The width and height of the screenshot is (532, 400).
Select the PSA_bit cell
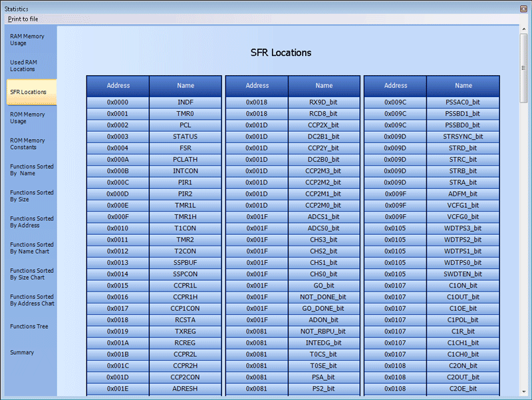tap(324, 377)
